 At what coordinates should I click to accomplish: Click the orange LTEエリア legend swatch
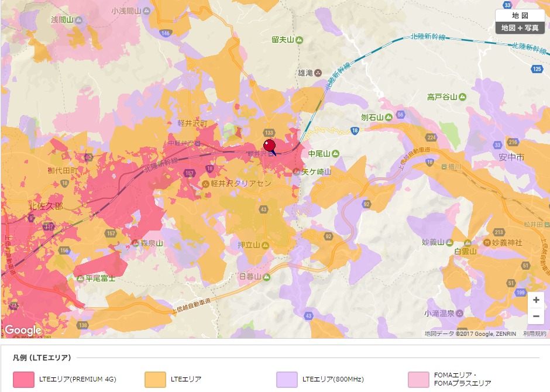tap(155, 379)
